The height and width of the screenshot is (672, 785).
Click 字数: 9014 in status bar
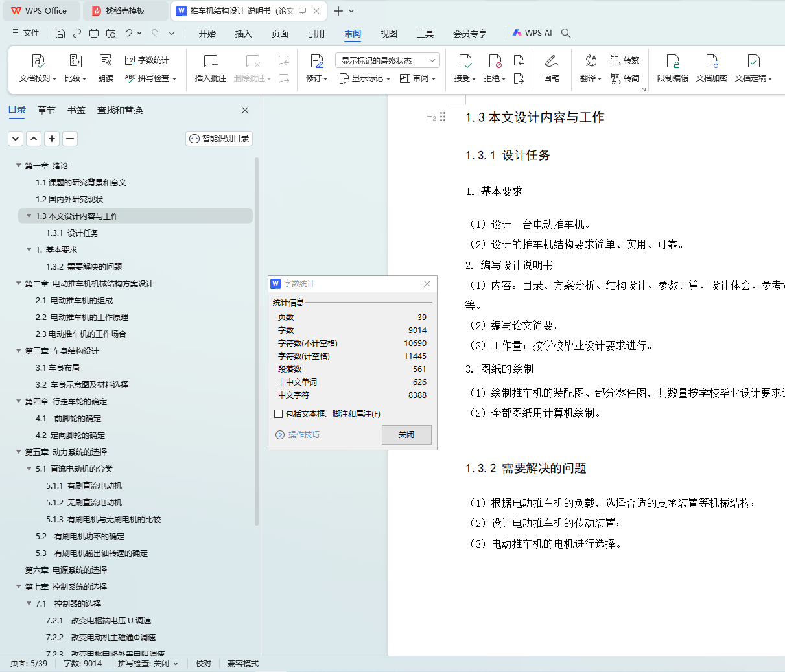pyautogui.click(x=82, y=664)
